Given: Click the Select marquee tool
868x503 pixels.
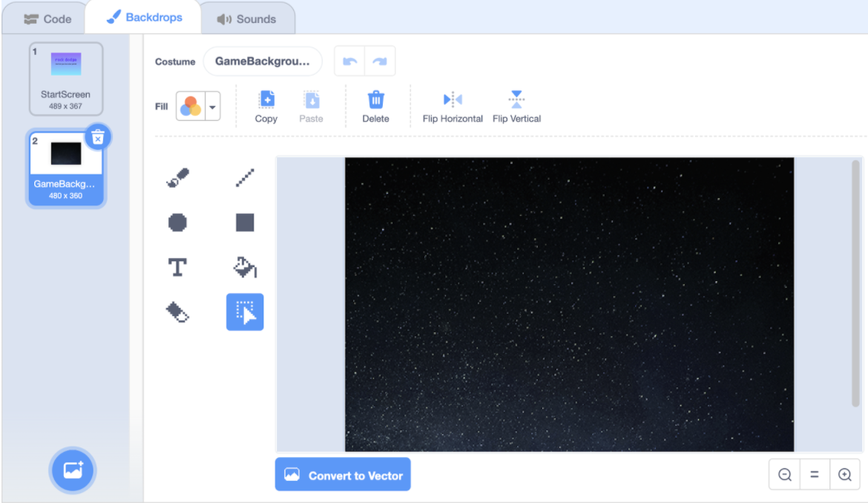Looking at the screenshot, I should (x=245, y=312).
